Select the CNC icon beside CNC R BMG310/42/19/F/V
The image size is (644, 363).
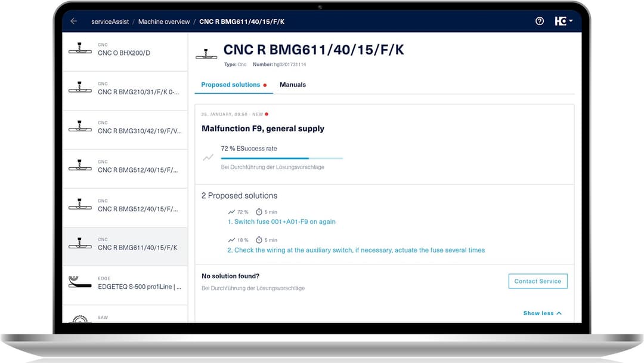[x=80, y=126]
